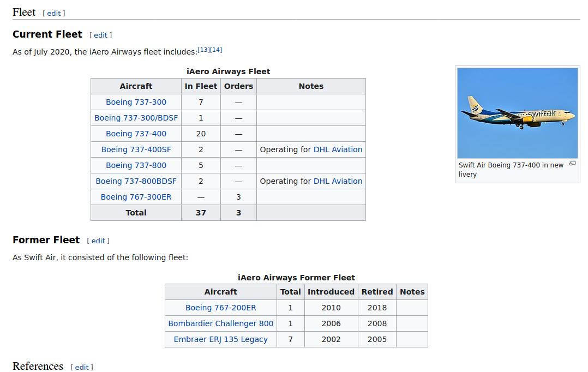Visit the Boeing 737-800 link
The image size is (588, 372).
click(x=136, y=165)
